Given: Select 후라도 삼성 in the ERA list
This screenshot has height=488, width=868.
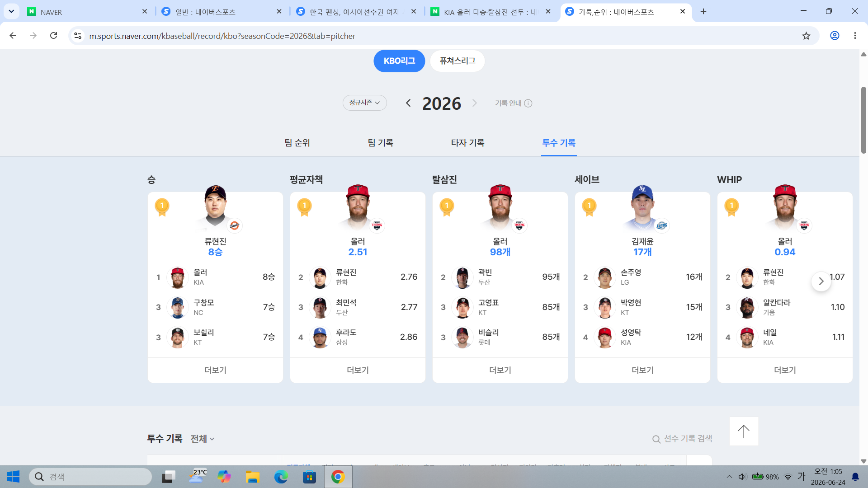Looking at the screenshot, I should pyautogui.click(x=358, y=337).
